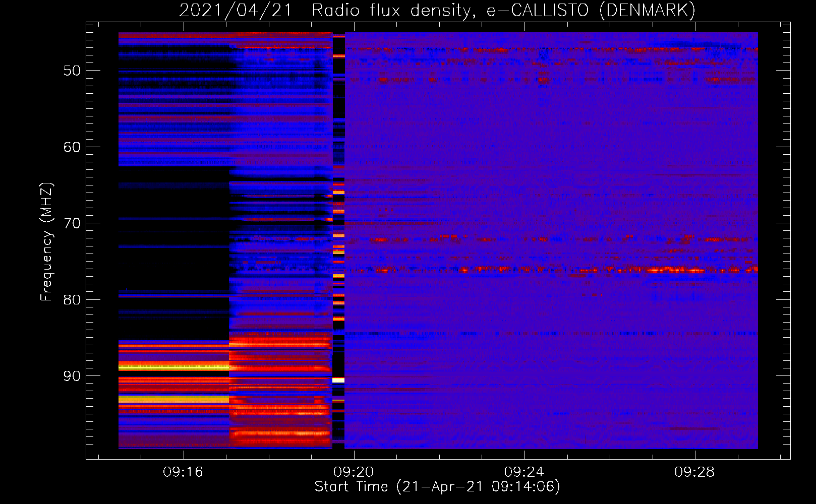Select the 09:28 time tick label
The width and height of the screenshot is (816, 504).
tap(695, 472)
